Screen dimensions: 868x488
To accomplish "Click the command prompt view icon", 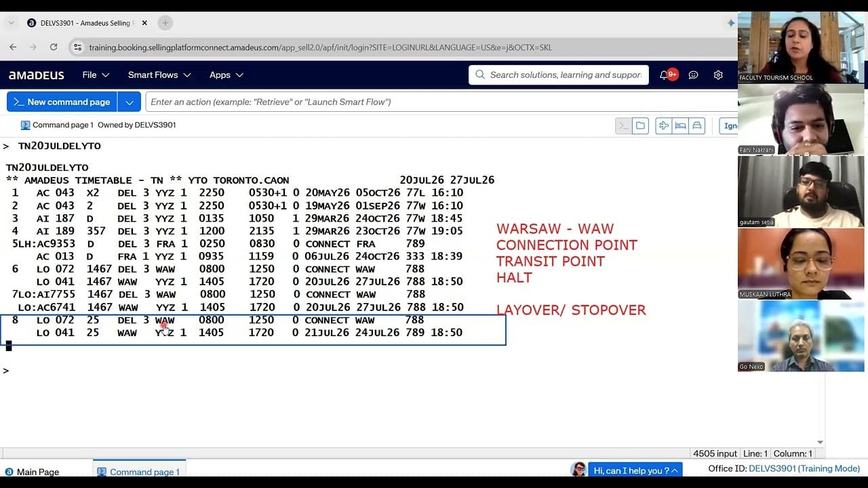I will click(x=623, y=125).
